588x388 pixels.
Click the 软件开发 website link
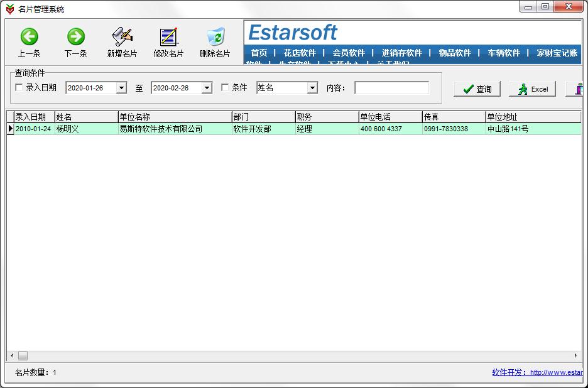(537, 372)
